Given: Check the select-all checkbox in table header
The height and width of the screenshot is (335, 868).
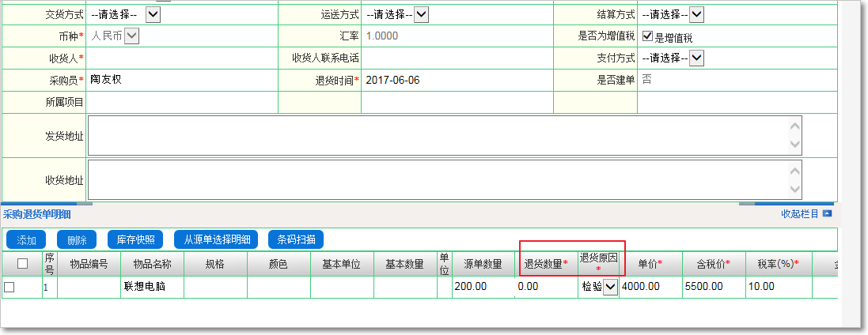Looking at the screenshot, I should coord(22,263).
